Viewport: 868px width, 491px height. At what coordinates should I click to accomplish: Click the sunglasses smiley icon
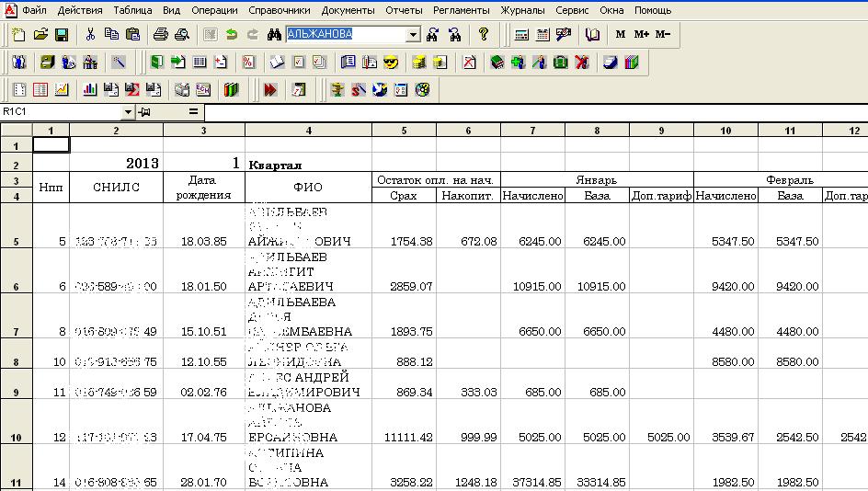391,62
